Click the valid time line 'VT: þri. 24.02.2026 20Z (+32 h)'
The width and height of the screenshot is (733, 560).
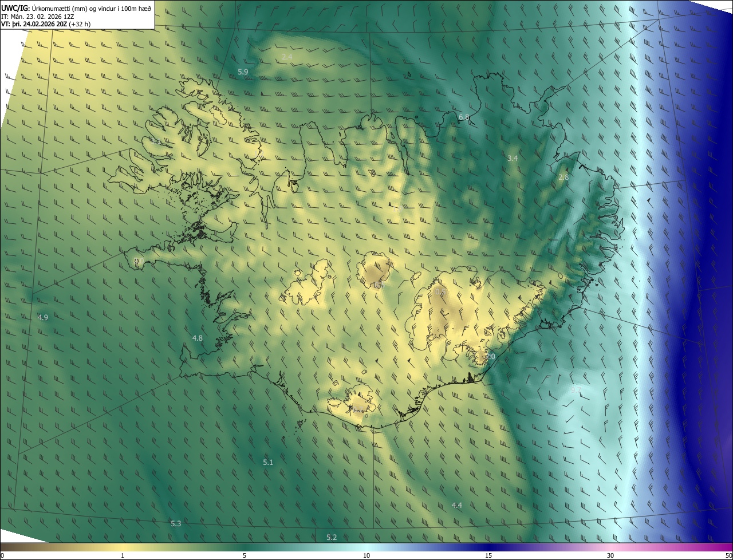[x=45, y=24]
